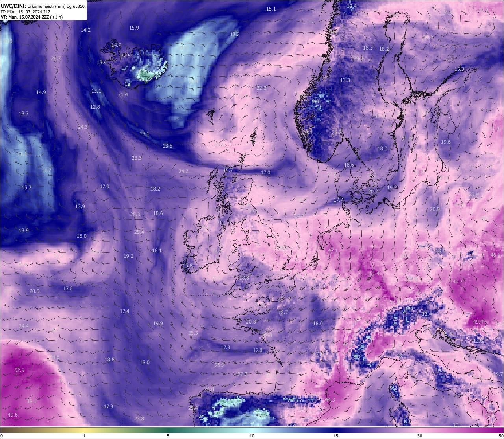
Task: Click the 15.0 map value
Action: 82,236
